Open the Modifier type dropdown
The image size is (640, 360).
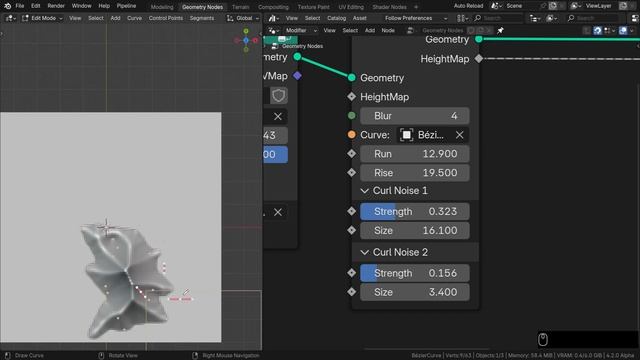pyautogui.click(x=301, y=31)
